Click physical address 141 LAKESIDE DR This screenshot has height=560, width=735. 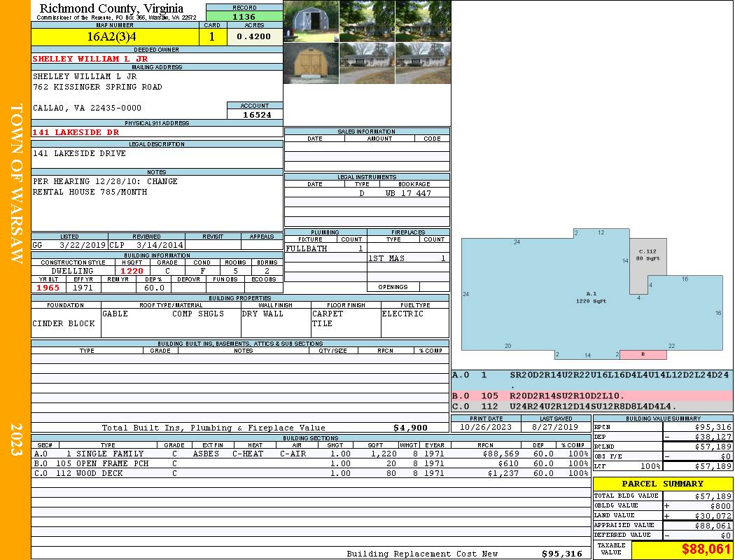pos(76,132)
